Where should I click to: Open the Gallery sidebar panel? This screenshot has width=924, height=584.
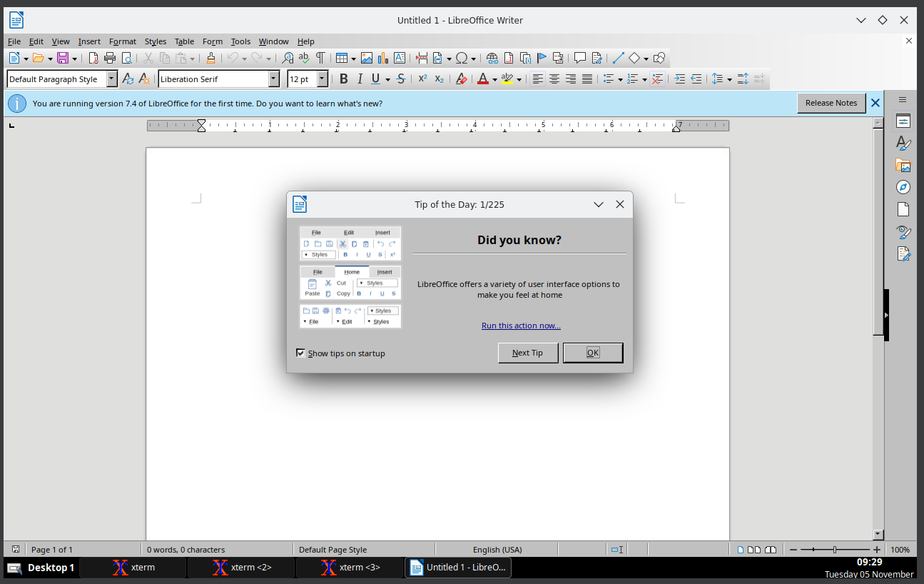click(903, 165)
